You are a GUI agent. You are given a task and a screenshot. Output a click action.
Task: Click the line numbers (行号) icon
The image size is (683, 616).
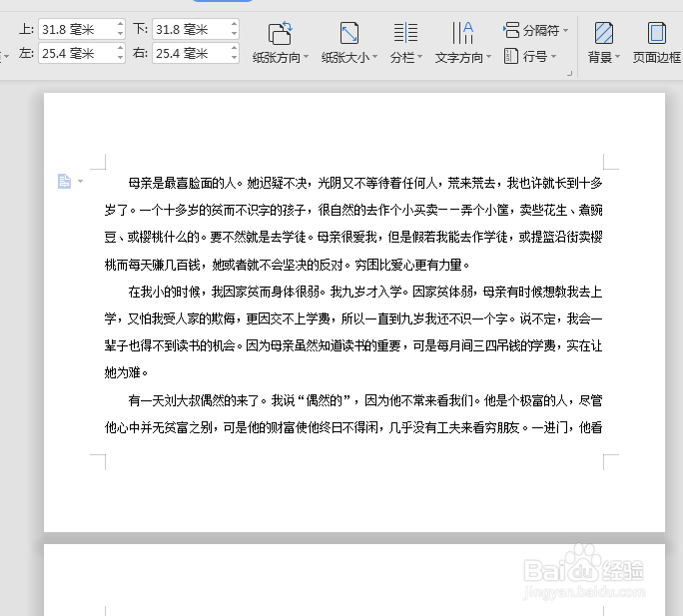[x=511, y=56]
